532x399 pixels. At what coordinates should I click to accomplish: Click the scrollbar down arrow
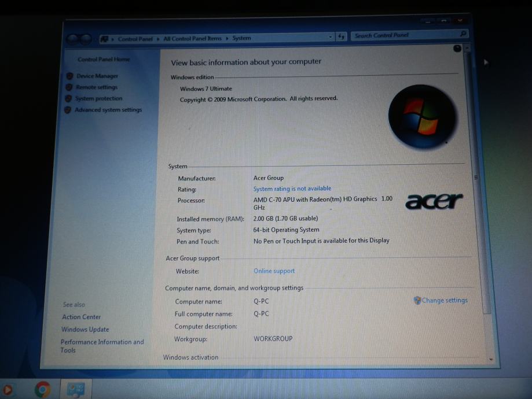tap(491, 359)
